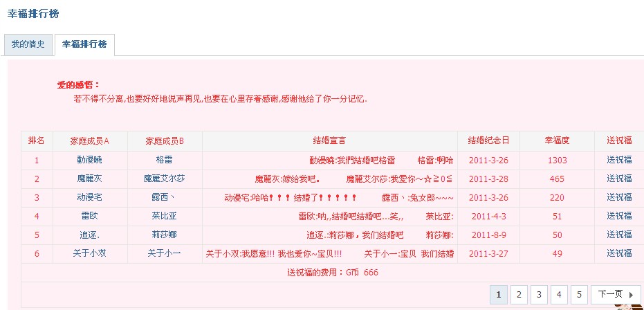644x310 pixels.
Task: Click 下一页 next page button
Action: (x=616, y=294)
